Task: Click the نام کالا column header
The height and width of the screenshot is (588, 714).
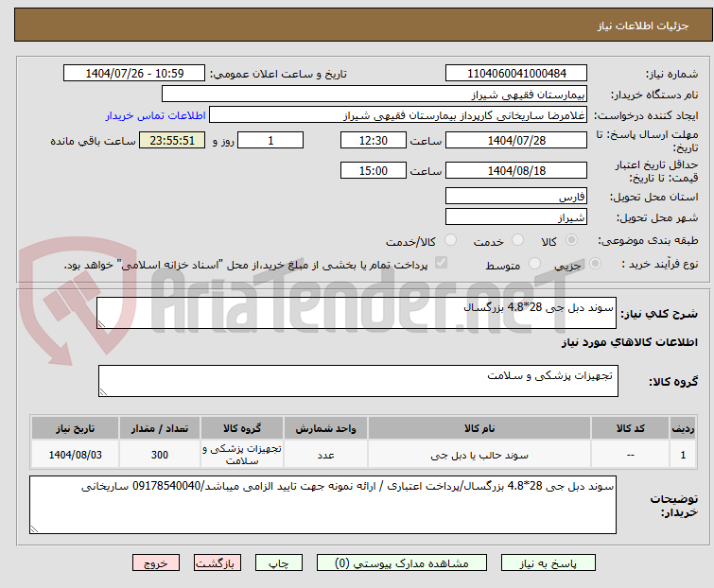Action: [479, 429]
